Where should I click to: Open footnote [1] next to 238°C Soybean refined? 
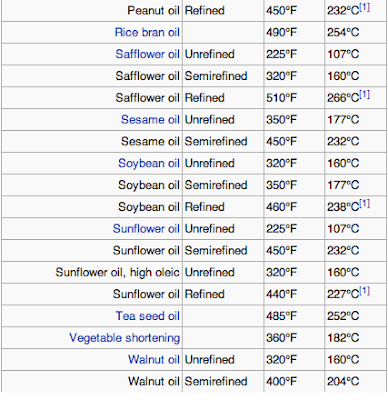coord(365,204)
